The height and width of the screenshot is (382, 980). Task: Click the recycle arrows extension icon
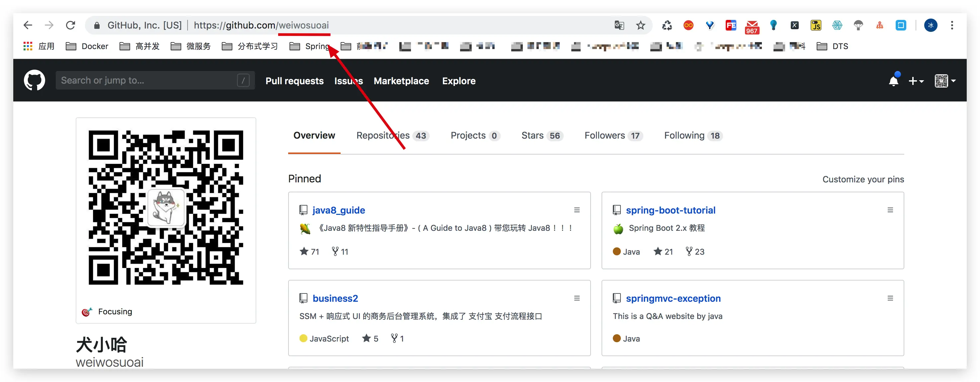coord(667,26)
